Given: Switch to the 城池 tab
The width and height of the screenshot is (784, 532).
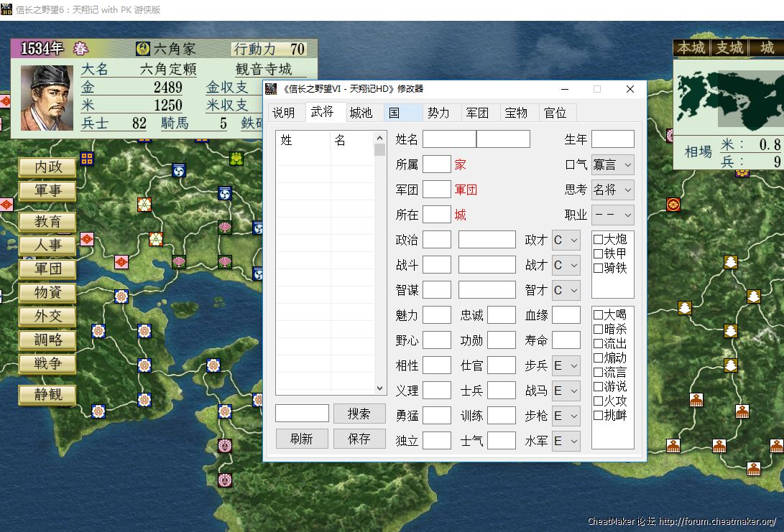Looking at the screenshot, I should click(x=361, y=113).
